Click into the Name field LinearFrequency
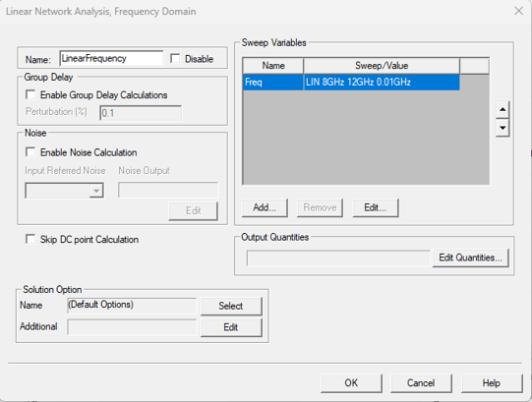The image size is (532, 402). [x=111, y=58]
